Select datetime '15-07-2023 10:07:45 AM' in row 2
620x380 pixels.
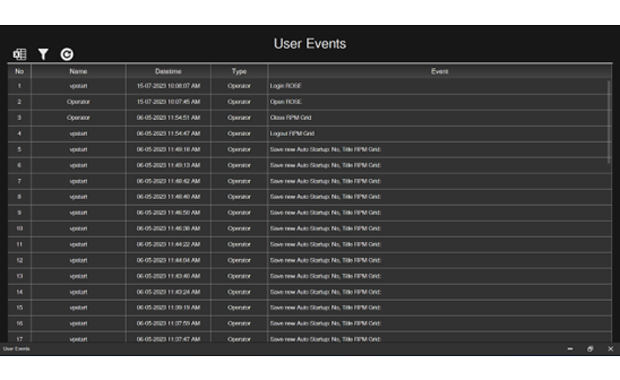(168, 102)
